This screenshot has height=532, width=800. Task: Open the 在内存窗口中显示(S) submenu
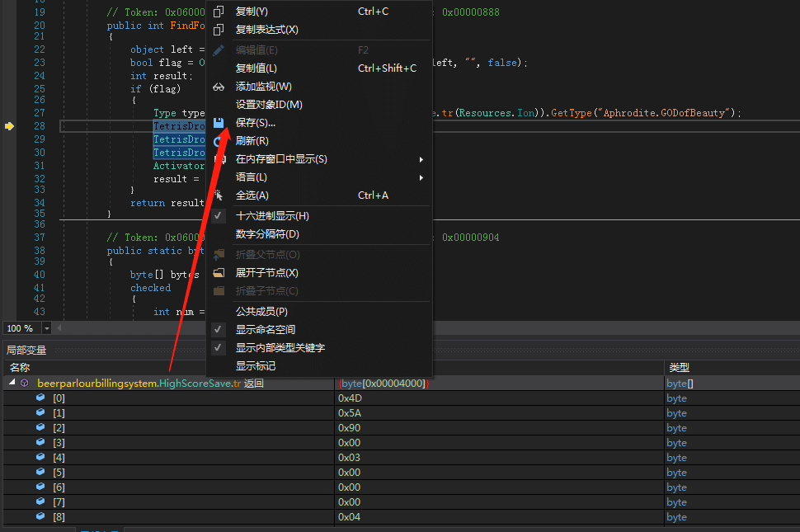319,159
